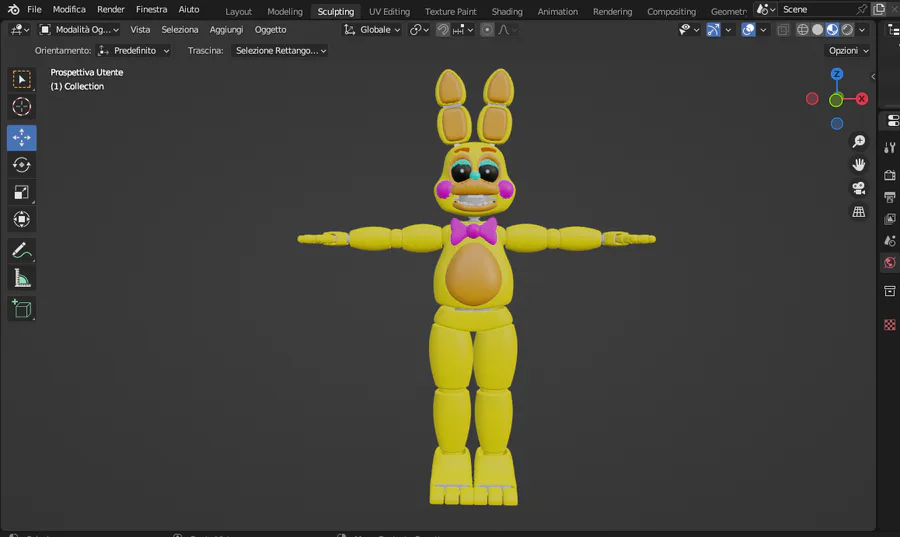Open Texture properties tab (checker icon)
The image size is (900, 537).
(890, 325)
